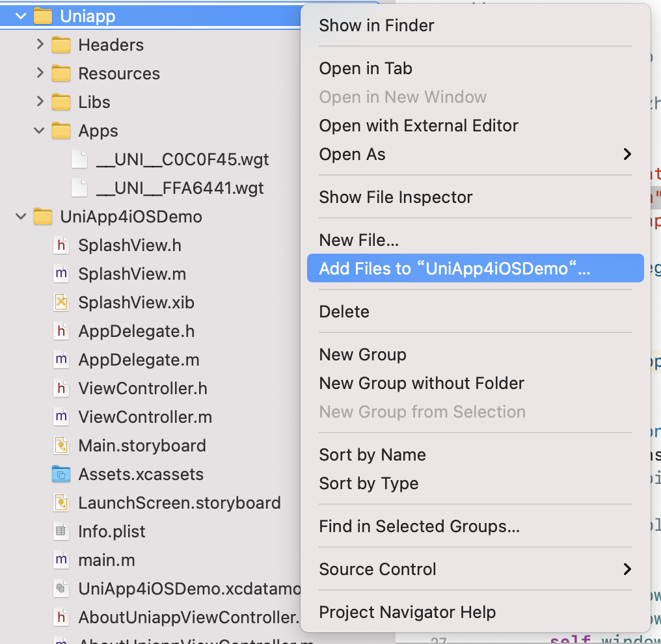
Task: Click the Info.plist file icon
Action: [x=61, y=531]
